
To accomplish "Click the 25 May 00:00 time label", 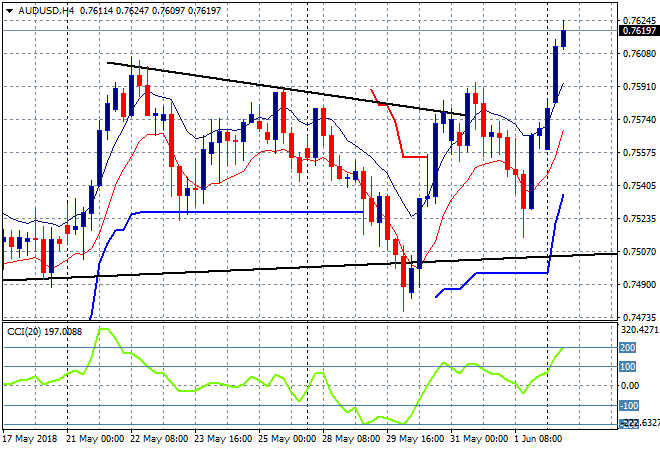I will click(x=287, y=439).
